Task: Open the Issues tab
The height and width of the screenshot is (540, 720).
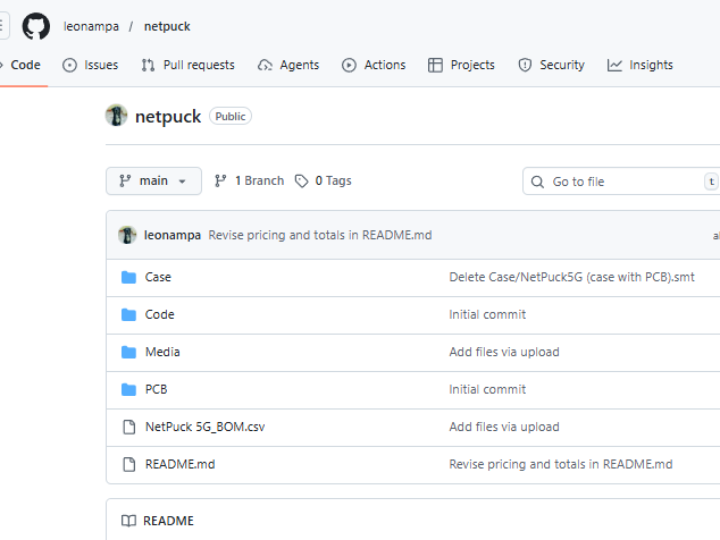Action: coord(90,65)
